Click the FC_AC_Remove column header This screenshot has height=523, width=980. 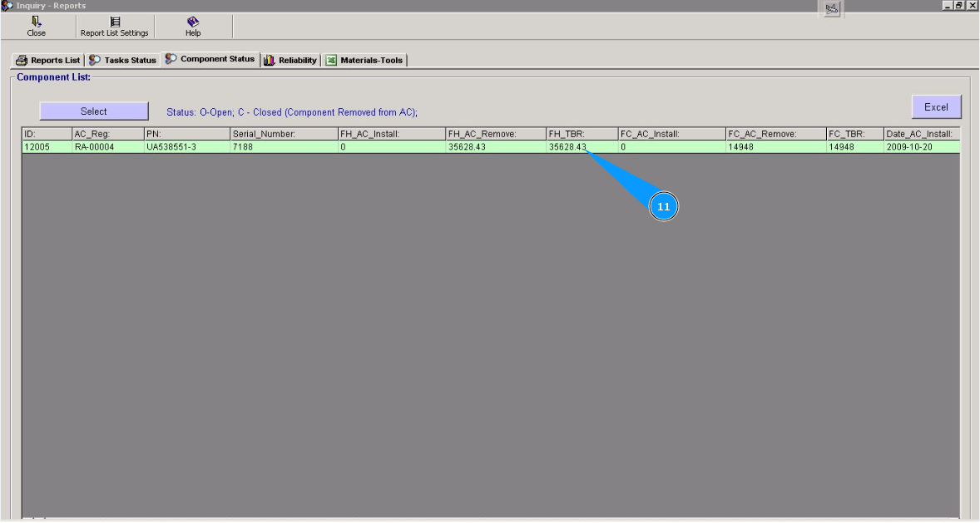click(x=776, y=134)
